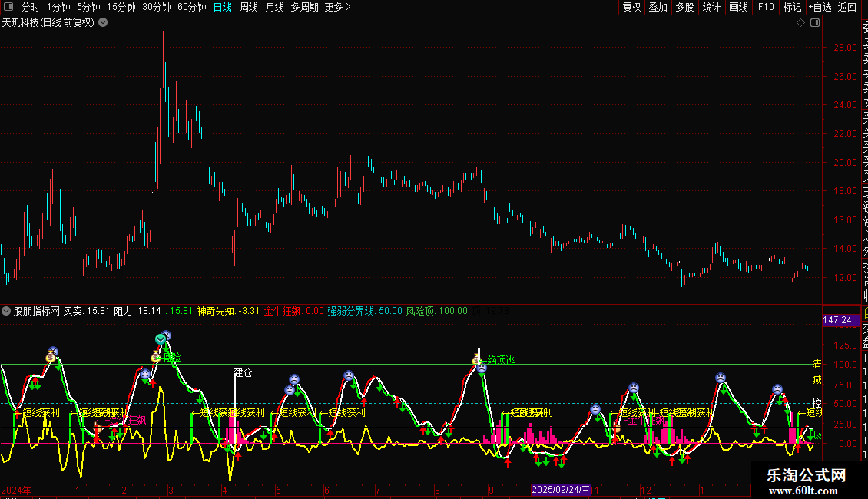Click the 统计 statistics button
This screenshot has height=499, width=868.
pyautogui.click(x=711, y=7)
